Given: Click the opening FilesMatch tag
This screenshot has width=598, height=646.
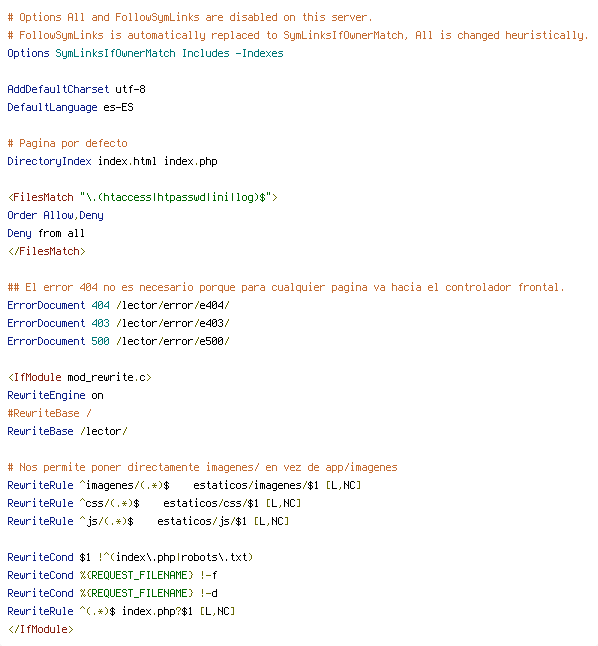Looking at the screenshot, I should point(143,197).
